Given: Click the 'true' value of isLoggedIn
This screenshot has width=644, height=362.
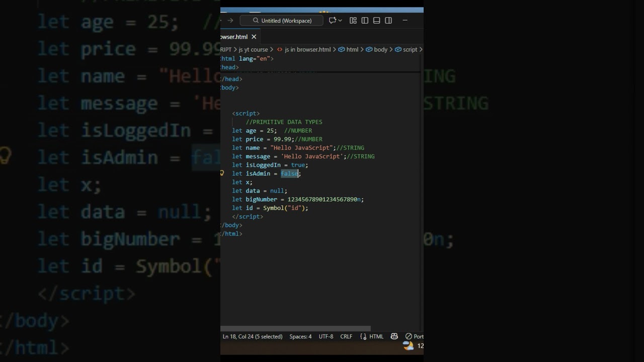Looking at the screenshot, I should click(x=298, y=165).
